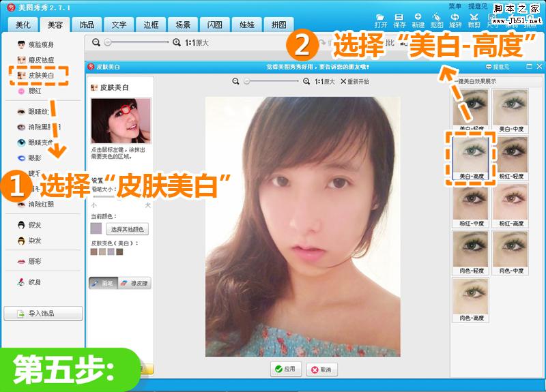Select the 唇彩 lip gloss tool
Viewport: 546px width, 392px height.
tap(29, 261)
